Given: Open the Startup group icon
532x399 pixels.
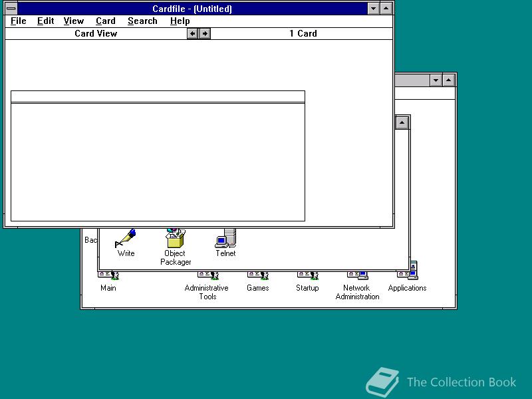Looking at the screenshot, I should pyautogui.click(x=307, y=276).
